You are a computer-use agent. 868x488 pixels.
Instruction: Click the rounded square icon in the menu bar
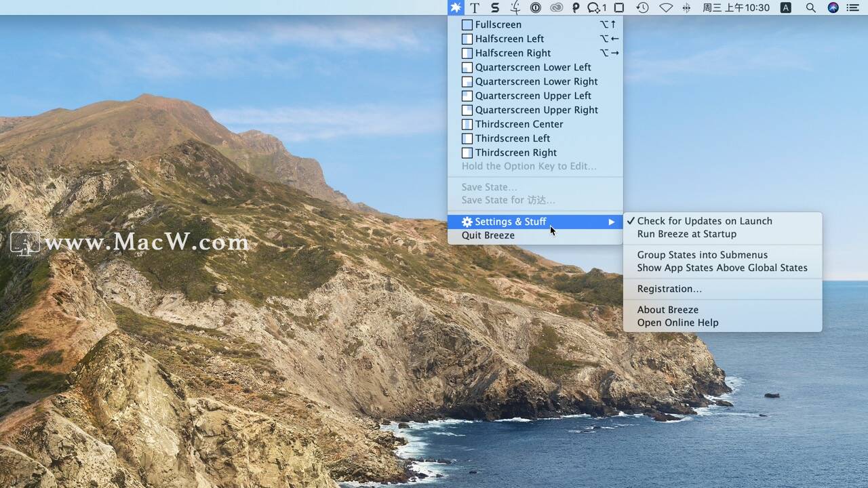[619, 7]
